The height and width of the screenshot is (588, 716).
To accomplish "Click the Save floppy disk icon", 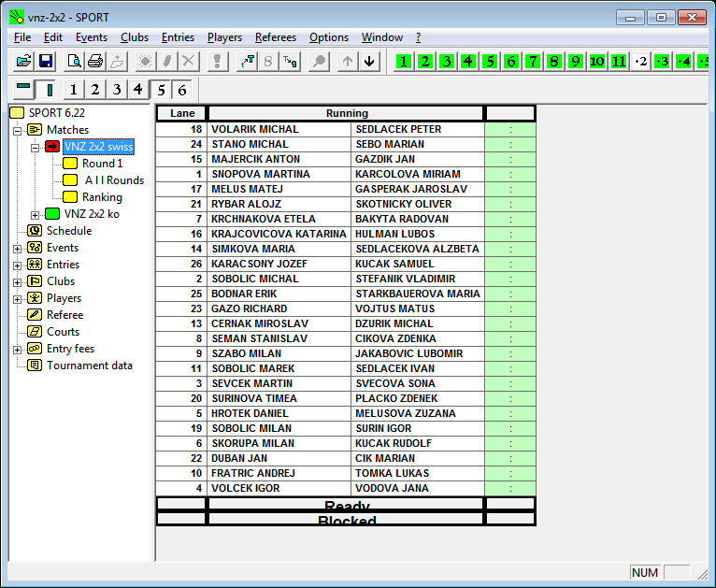I will (46, 62).
